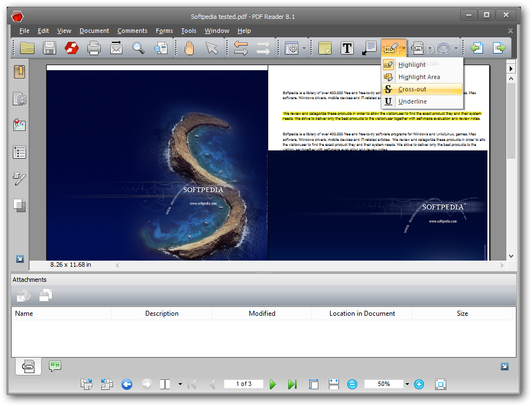532x406 pixels.
Task: Open the File menu
Action: pyautogui.click(x=24, y=31)
